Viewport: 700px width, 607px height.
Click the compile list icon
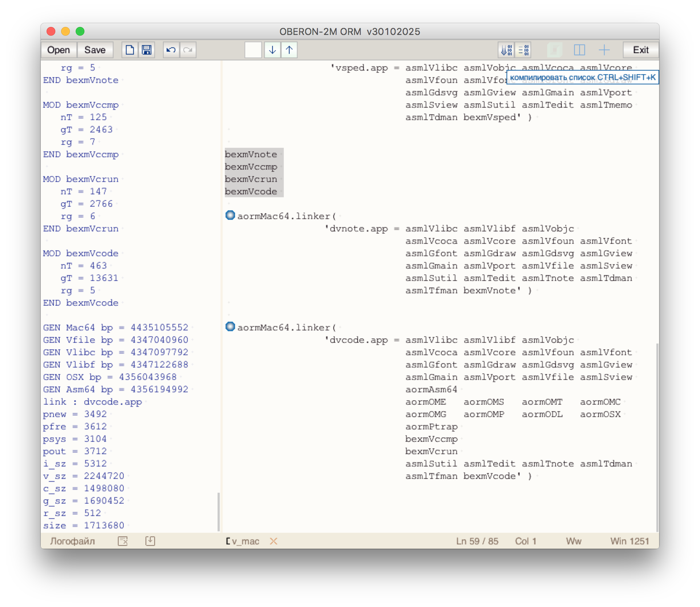tap(506, 50)
